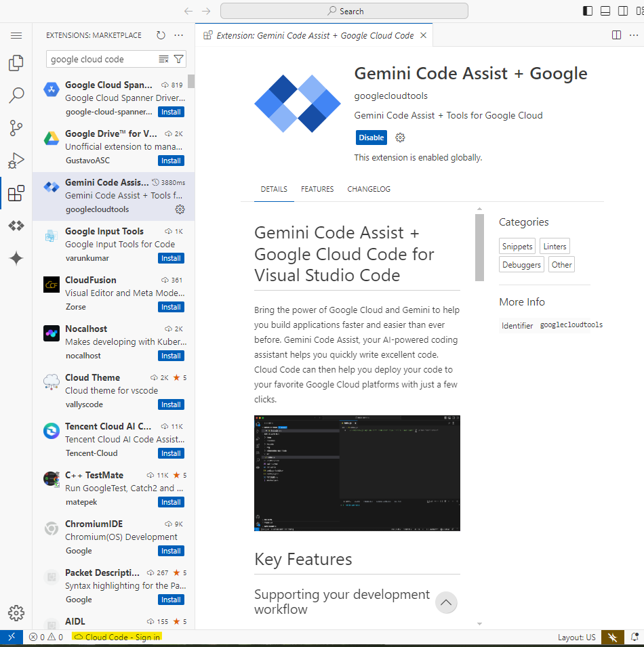This screenshot has width=644, height=647.
Task: Toggle the secondary side bar layout button
Action: (x=623, y=11)
